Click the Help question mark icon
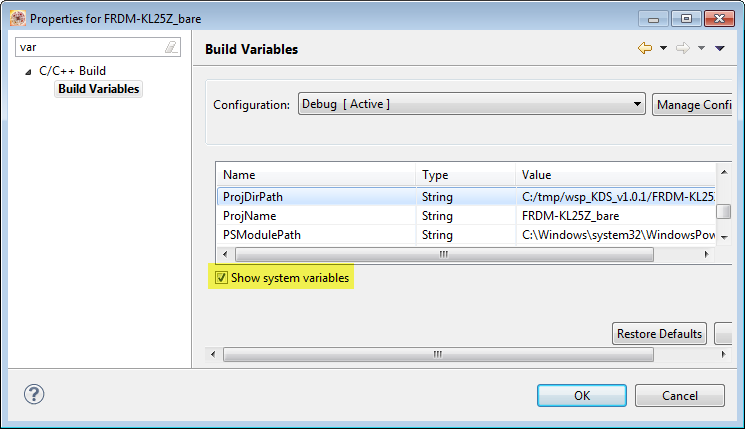 coord(34,394)
